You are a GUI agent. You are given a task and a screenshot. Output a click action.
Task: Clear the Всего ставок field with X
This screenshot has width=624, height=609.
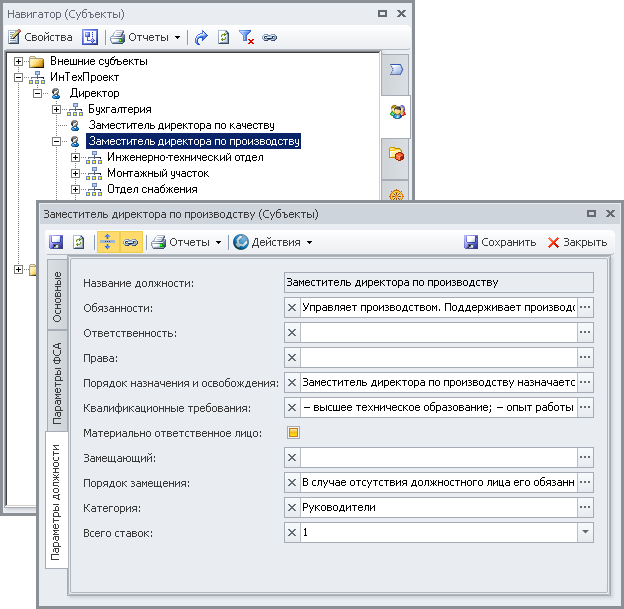[292, 533]
